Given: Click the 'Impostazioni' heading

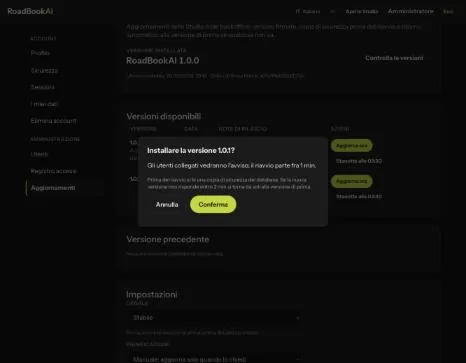Looking at the screenshot, I should click(152, 295).
